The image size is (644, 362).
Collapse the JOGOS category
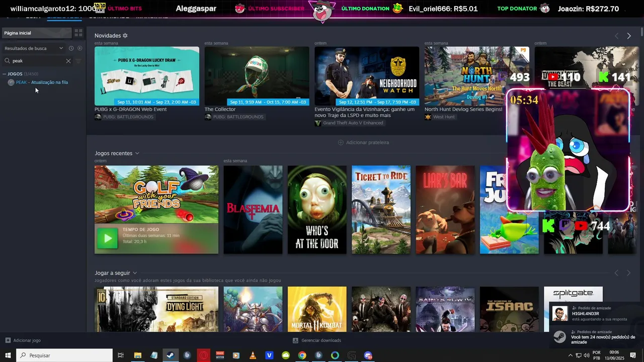(5, 74)
